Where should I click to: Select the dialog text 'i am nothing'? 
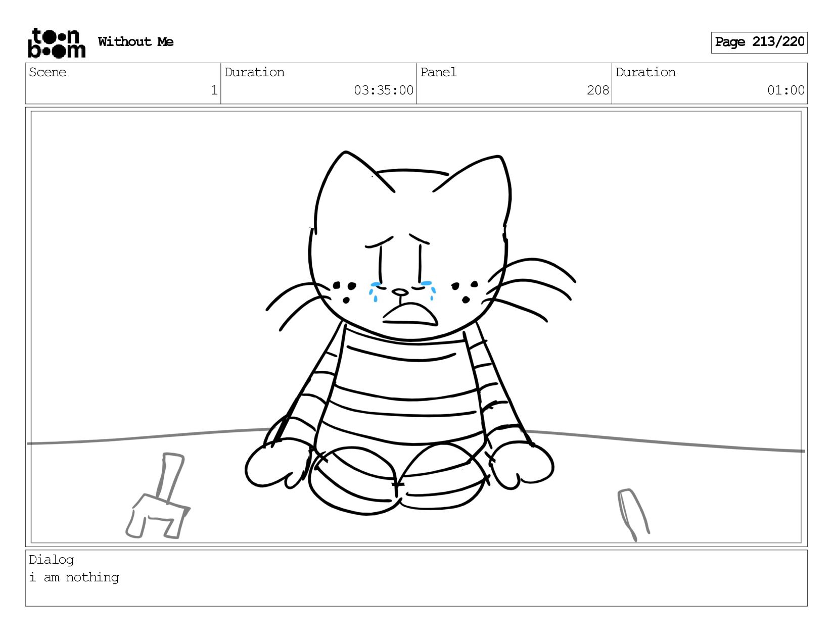[x=74, y=577]
